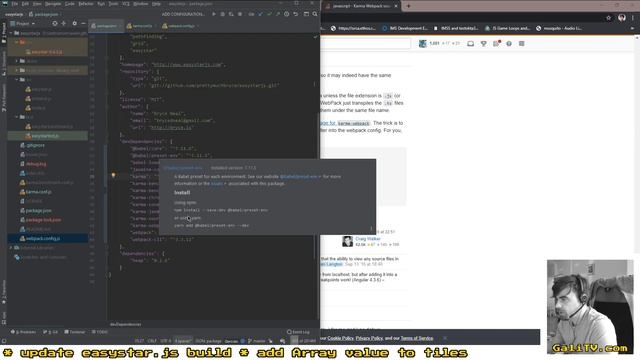Expand the External Libraries node
640x360 pixels.
[x=11, y=248]
